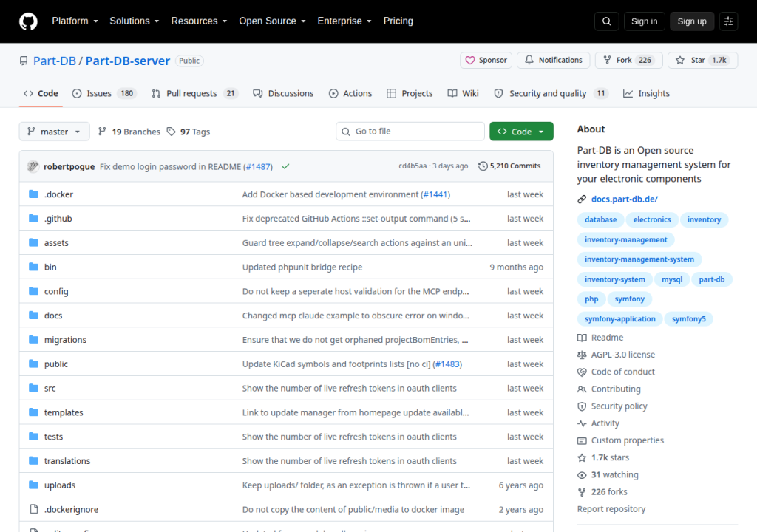Image resolution: width=757 pixels, height=532 pixels.
Task: Click the electronics topic tag
Action: click(652, 219)
